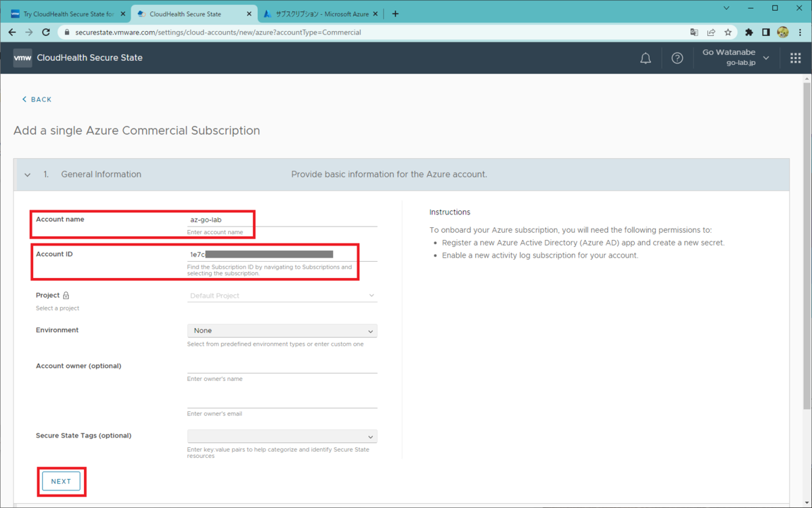812x508 pixels.
Task: Click the owner's name input field
Action: (x=282, y=366)
